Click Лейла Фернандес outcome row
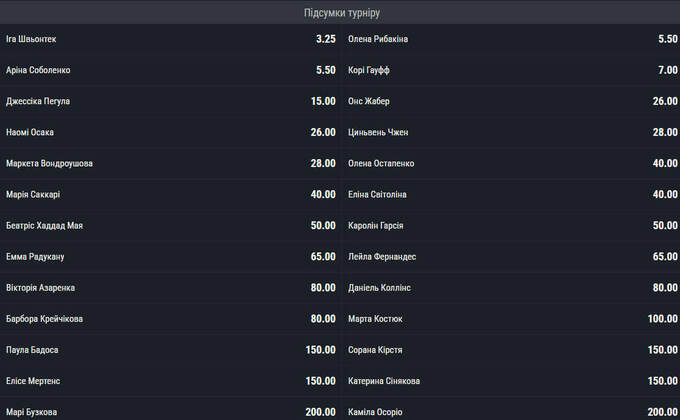This screenshot has height=420, width=680. [512, 257]
